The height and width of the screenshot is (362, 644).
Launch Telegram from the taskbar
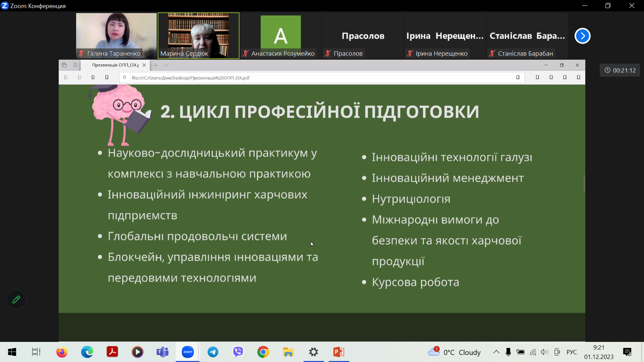point(213,352)
